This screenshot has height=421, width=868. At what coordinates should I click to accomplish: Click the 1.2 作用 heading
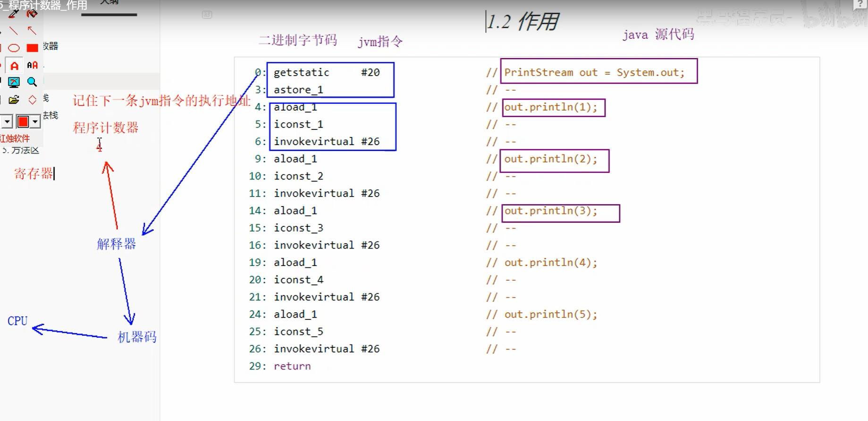tap(523, 22)
